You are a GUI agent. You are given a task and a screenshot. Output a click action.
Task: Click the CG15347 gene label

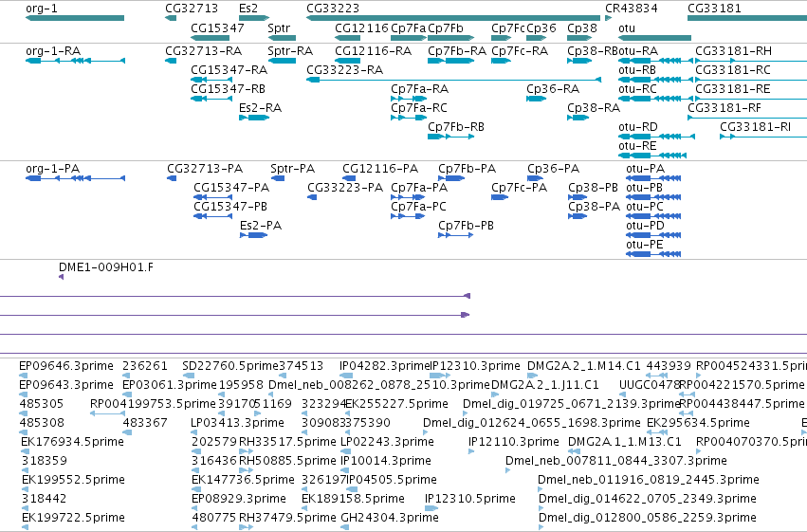click(217, 28)
